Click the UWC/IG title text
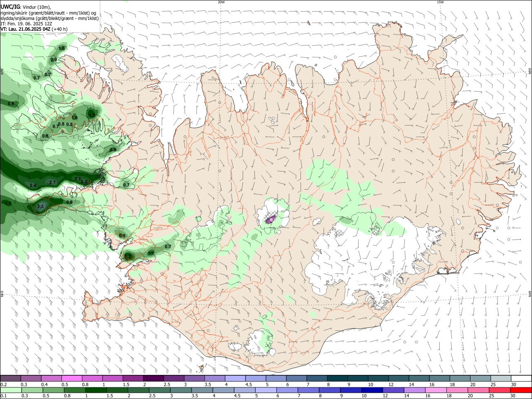This screenshot has width=532, height=399. pos(10,7)
